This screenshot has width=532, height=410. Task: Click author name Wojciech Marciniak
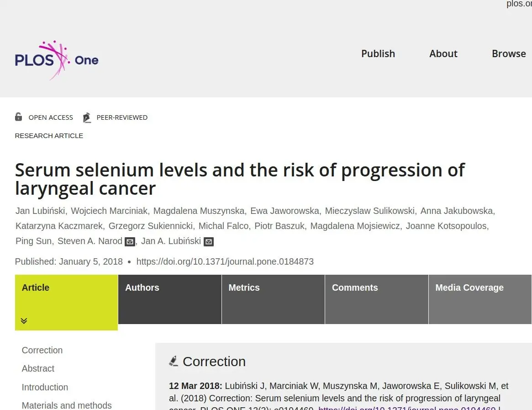[109, 211]
